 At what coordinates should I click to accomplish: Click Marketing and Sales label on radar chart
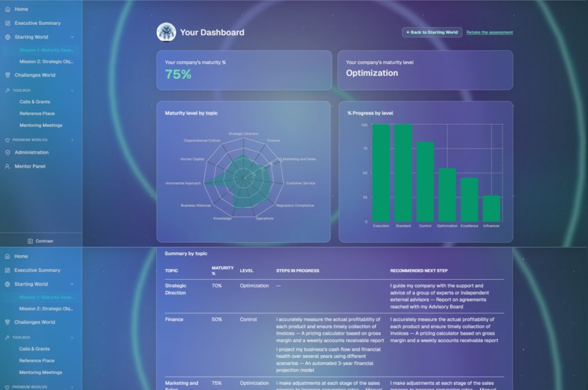coord(299,159)
